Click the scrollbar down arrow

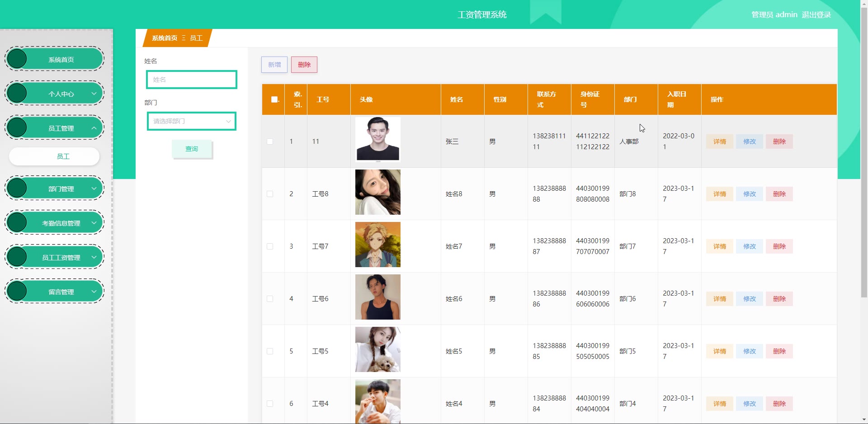click(x=864, y=420)
